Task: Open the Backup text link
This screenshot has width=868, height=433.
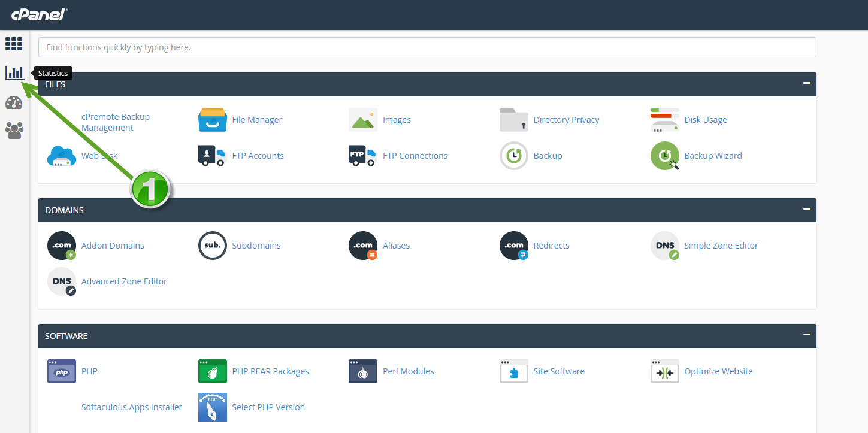Action: click(548, 156)
